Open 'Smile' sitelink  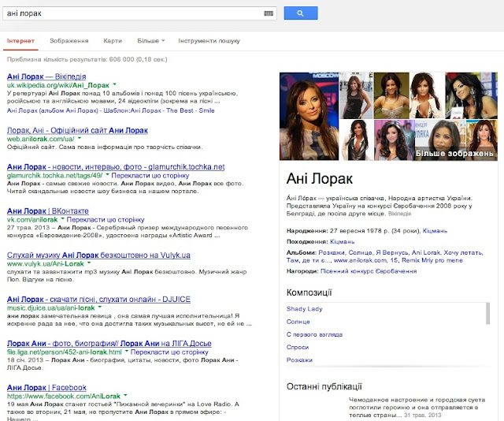pos(206,110)
